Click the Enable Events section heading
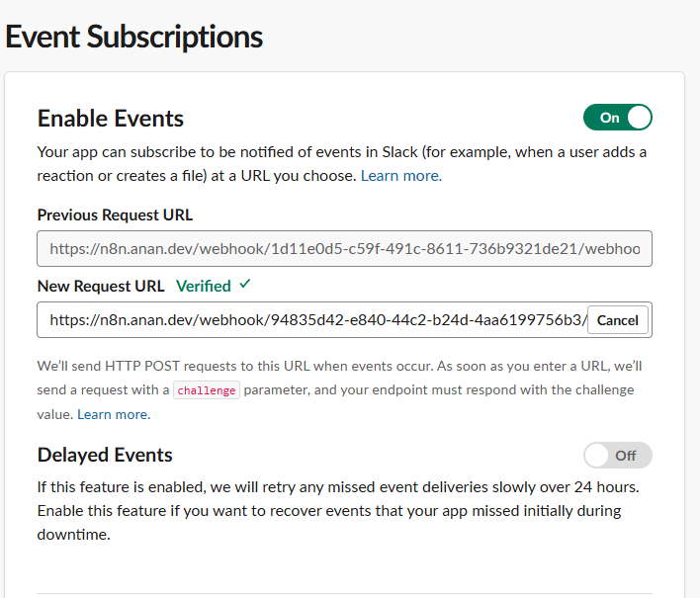This screenshot has width=700, height=598. coord(111,119)
